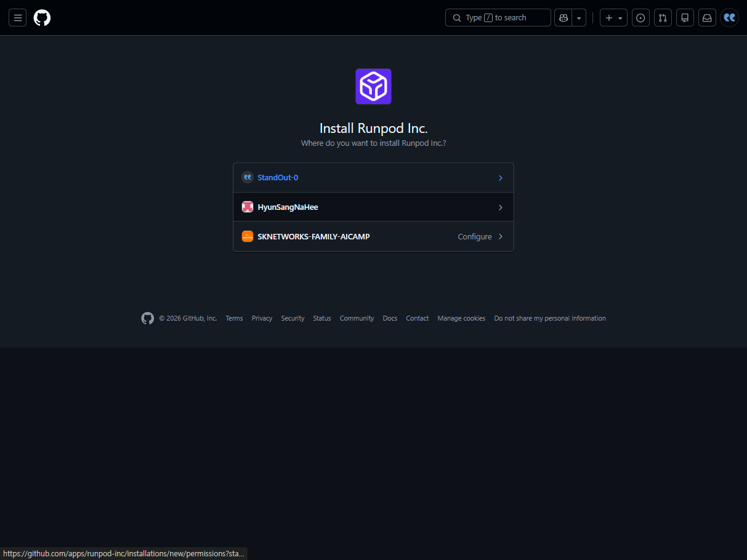
Task: Click chevron arrow on StandOut-0 row
Action: [500, 178]
